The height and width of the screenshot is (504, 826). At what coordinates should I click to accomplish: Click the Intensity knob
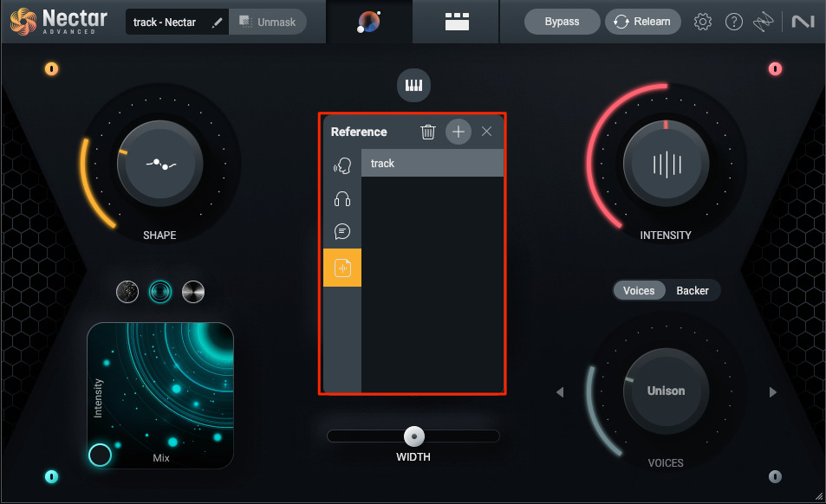click(666, 164)
